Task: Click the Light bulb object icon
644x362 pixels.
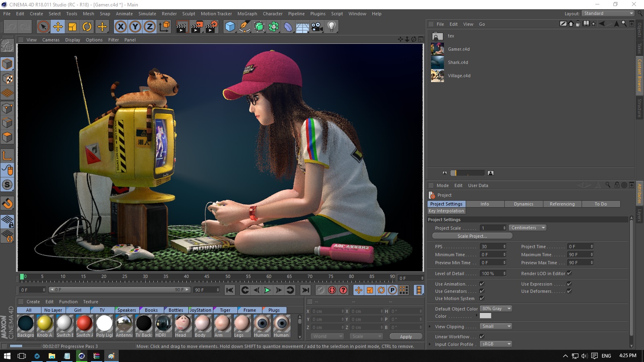Action: (331, 27)
